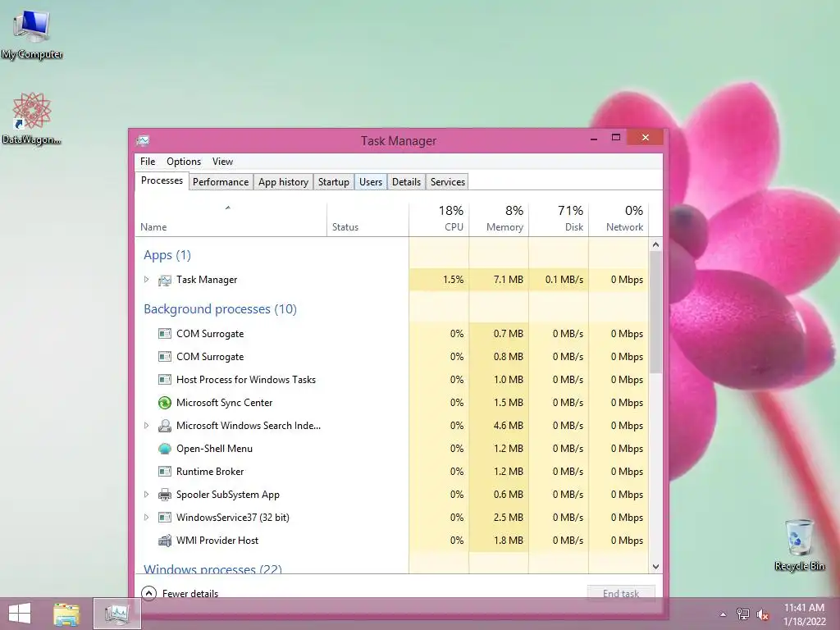This screenshot has width=840, height=630.
Task: Sort by the CPU column header
Action: click(439, 220)
